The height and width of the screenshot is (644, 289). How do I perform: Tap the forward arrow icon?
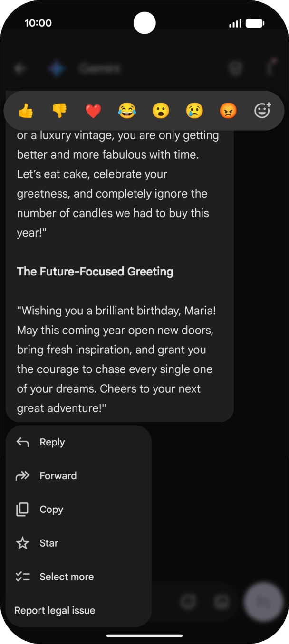tap(23, 476)
